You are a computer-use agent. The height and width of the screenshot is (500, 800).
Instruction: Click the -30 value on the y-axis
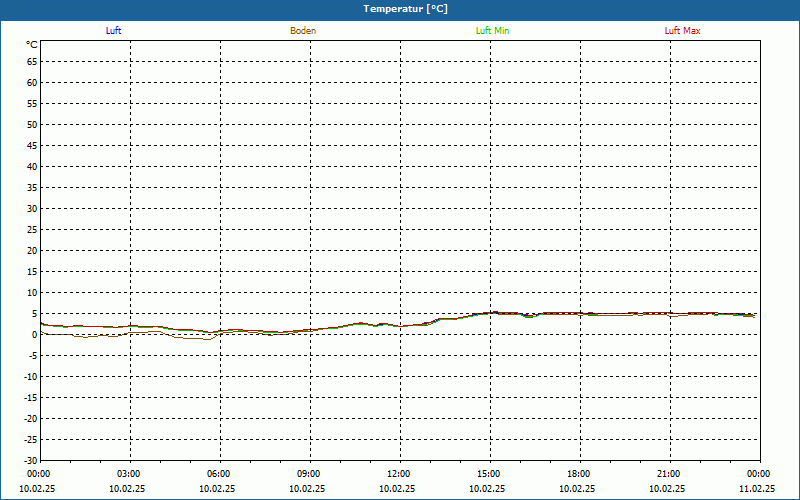pos(31,460)
